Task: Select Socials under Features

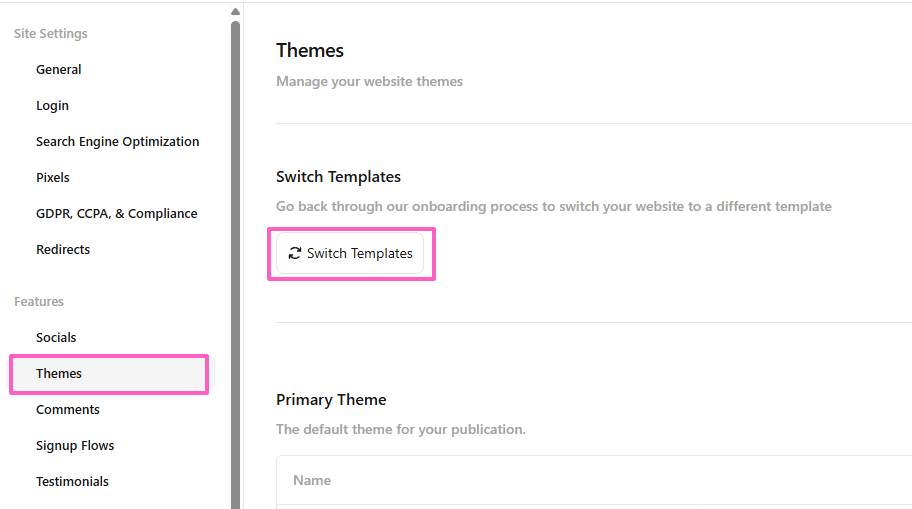Action: [x=56, y=338]
